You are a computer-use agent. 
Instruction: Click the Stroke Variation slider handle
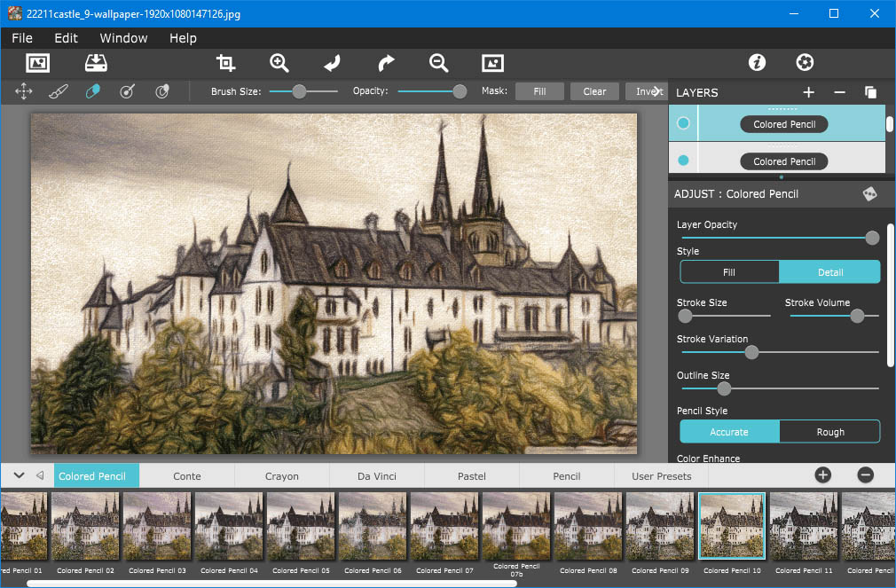(x=752, y=352)
